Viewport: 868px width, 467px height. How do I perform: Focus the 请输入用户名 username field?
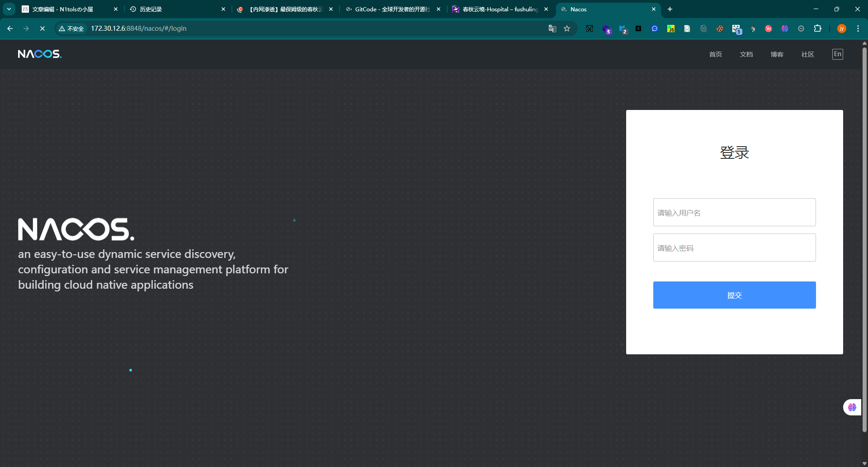(734, 212)
